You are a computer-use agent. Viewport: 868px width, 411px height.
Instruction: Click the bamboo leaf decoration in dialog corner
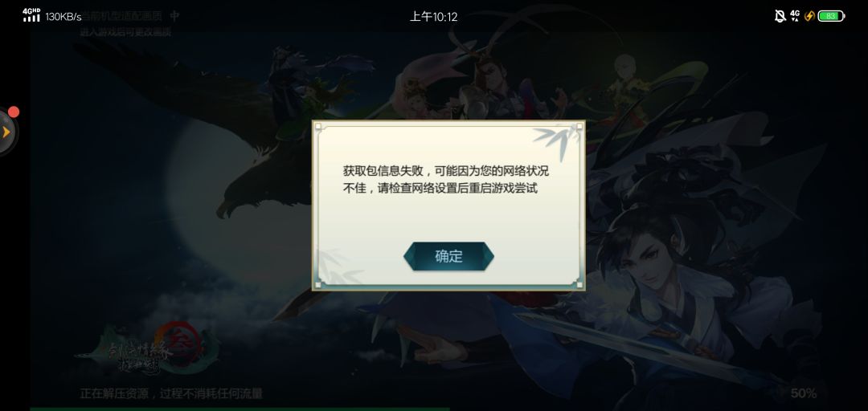pos(555,141)
